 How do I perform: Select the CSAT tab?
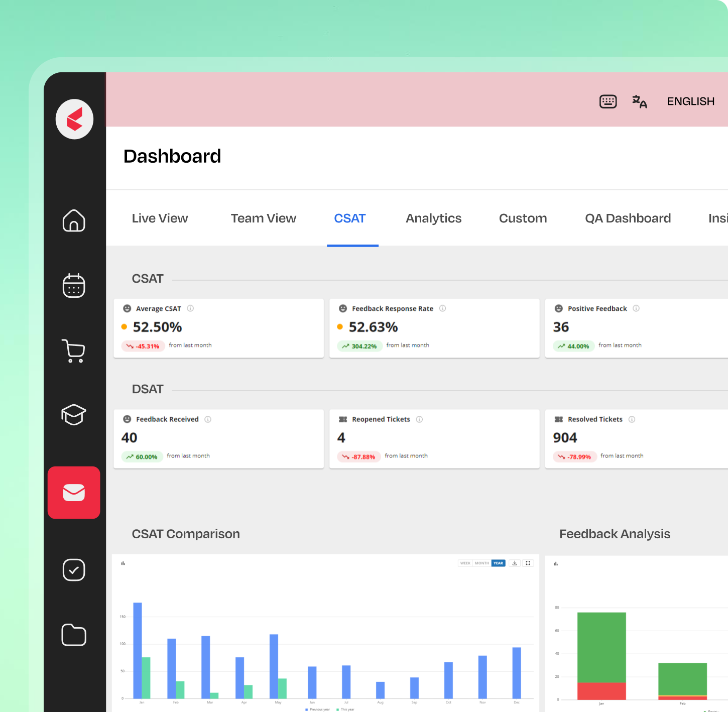[350, 218]
